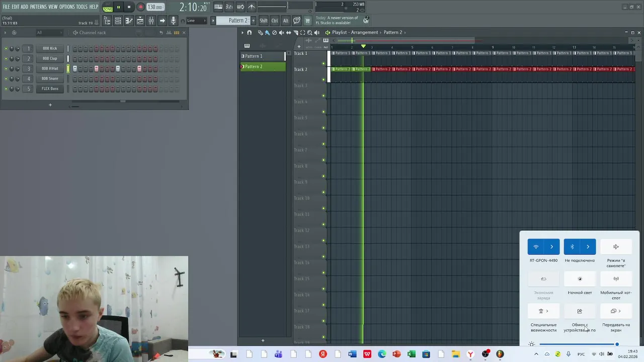Select the Playback speaker tool in Playlist
Screen dimensions: 644x362
click(x=316, y=32)
